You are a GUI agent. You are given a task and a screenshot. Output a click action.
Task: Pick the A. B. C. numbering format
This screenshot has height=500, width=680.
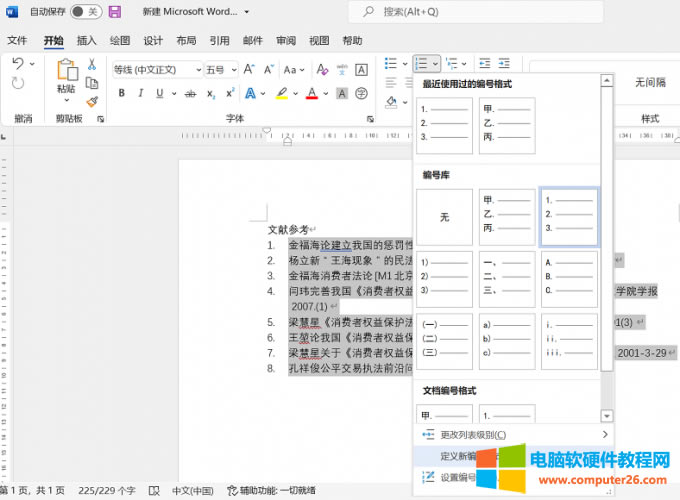[568, 279]
